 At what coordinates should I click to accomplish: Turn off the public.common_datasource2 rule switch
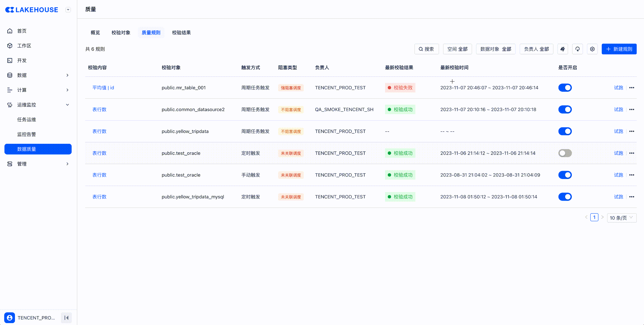[x=565, y=110]
